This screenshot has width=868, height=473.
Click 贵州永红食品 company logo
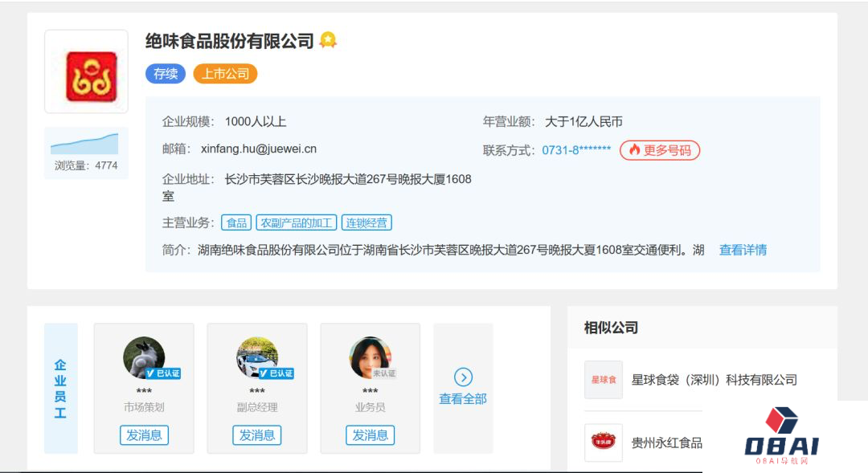coord(604,442)
